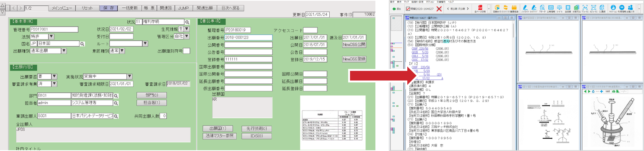This screenshot has width=644, height=151.
Task: Open the 生死情報 dropdown
Action: 187,29
